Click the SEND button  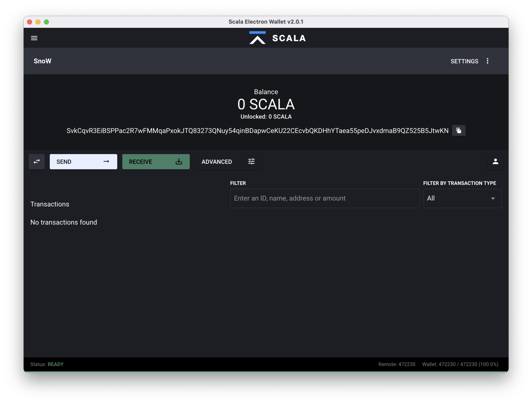(x=83, y=162)
